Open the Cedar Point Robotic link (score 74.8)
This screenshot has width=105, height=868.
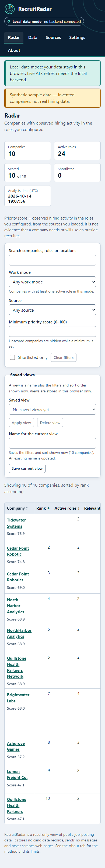click(18, 551)
